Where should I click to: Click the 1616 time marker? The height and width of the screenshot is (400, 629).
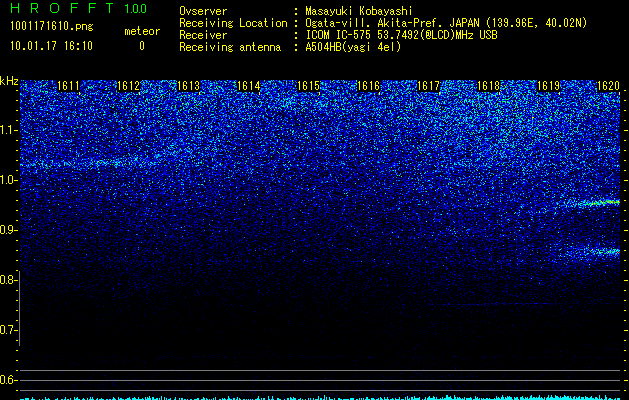coord(369,86)
